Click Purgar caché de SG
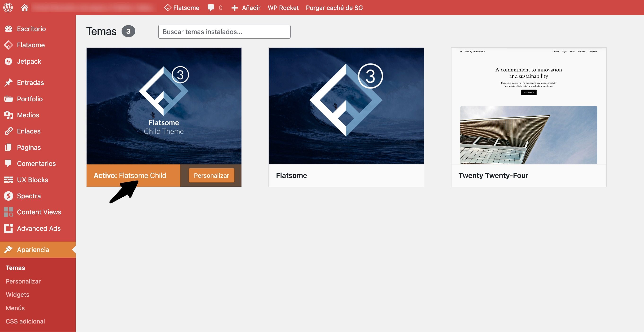This screenshot has height=332, width=644. 334,8
